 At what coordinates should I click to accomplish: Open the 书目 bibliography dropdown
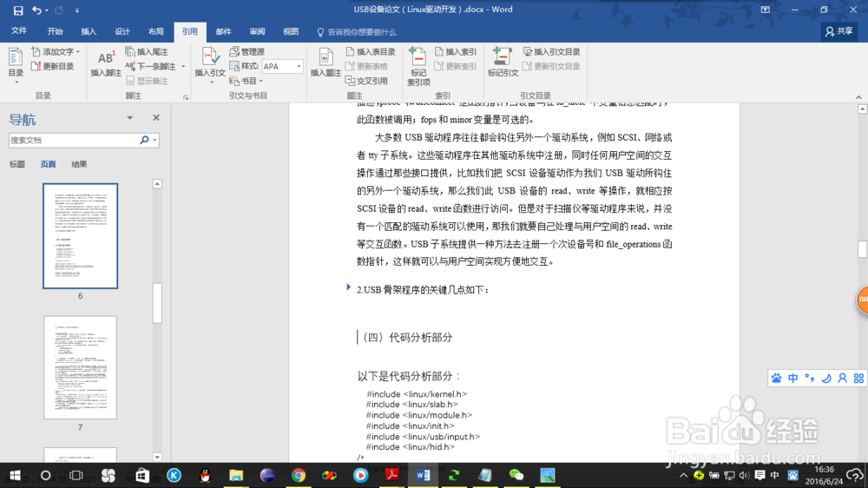pyautogui.click(x=246, y=81)
